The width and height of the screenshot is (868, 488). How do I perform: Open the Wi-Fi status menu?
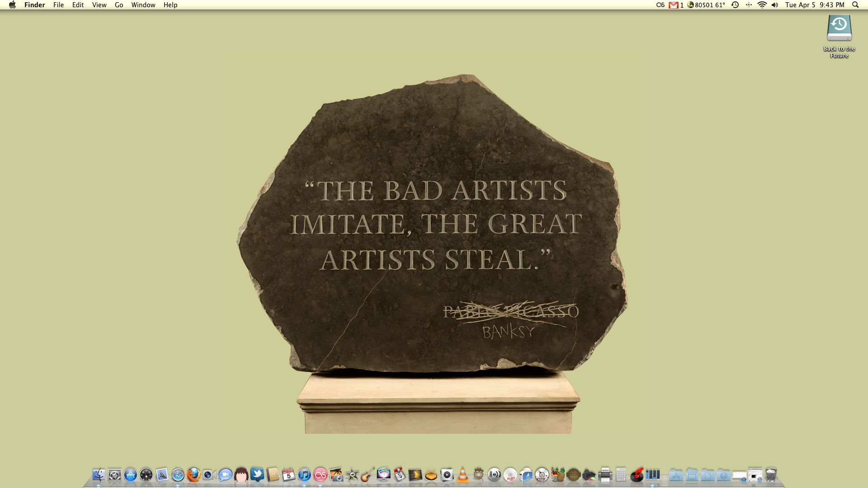point(762,5)
